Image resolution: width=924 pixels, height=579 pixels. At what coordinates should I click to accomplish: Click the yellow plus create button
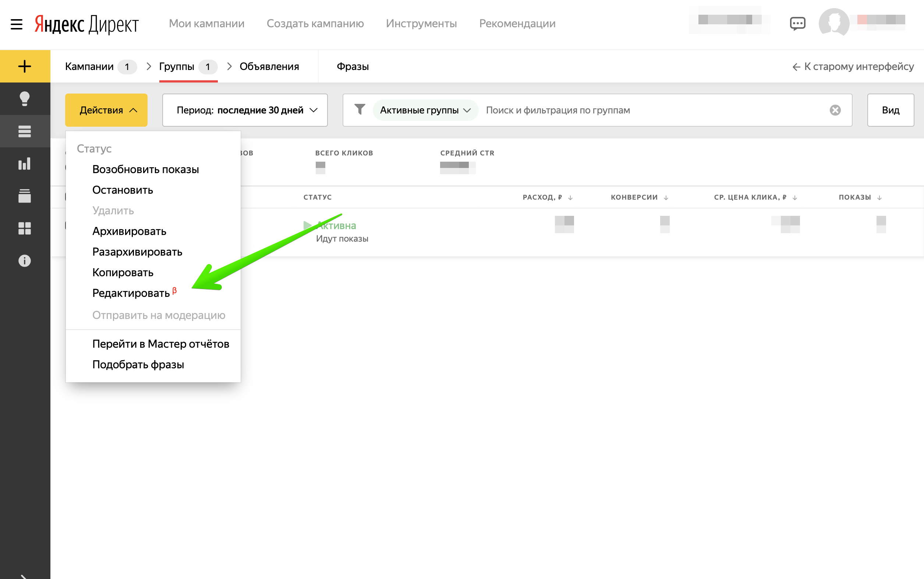tap(25, 66)
